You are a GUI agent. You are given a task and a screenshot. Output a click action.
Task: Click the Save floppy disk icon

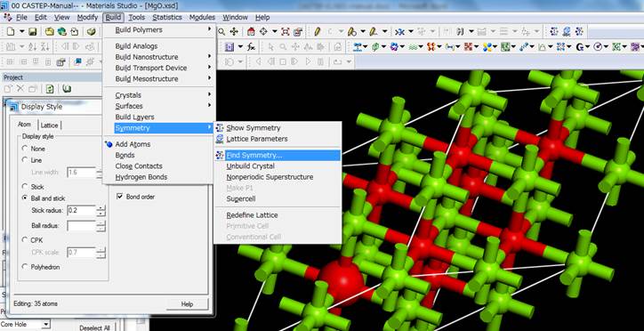33,32
